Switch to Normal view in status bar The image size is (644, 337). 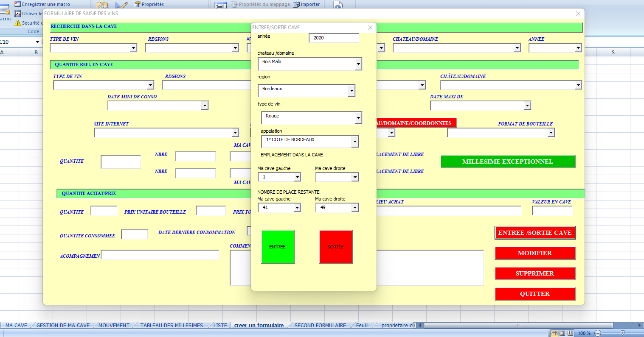[x=554, y=333]
